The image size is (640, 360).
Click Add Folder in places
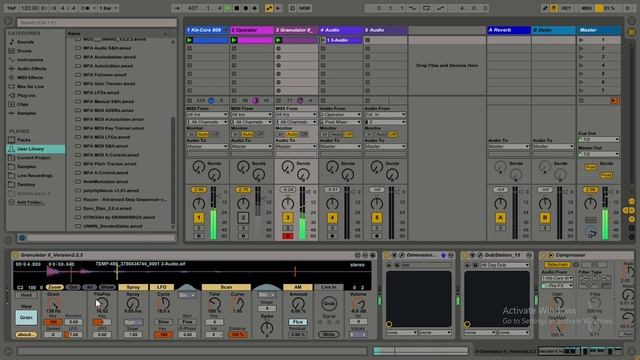click(x=31, y=202)
